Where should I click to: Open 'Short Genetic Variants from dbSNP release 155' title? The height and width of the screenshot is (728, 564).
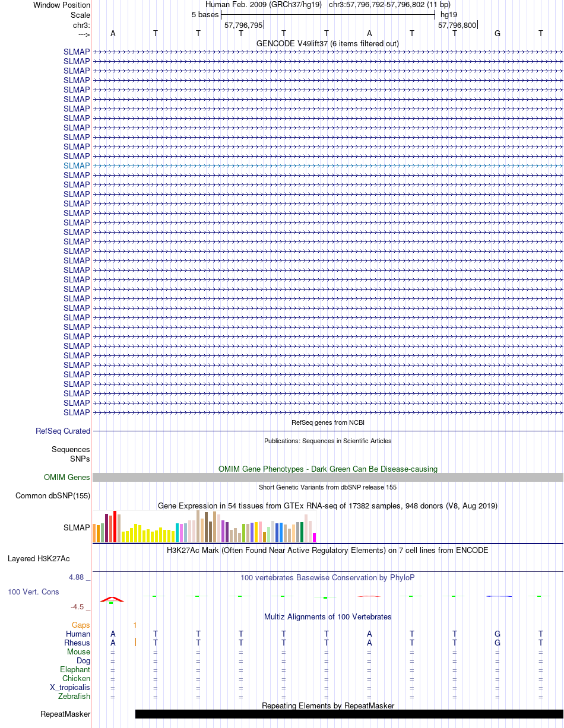(x=328, y=487)
